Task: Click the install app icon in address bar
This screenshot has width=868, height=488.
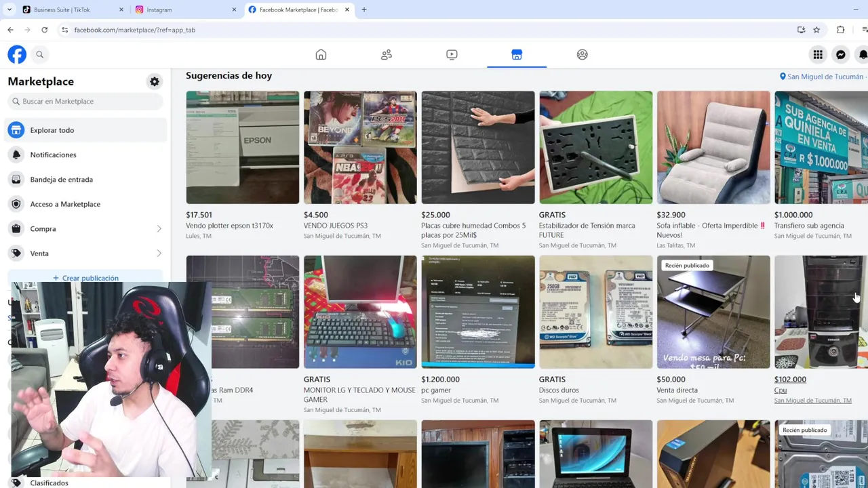Action: (x=802, y=30)
